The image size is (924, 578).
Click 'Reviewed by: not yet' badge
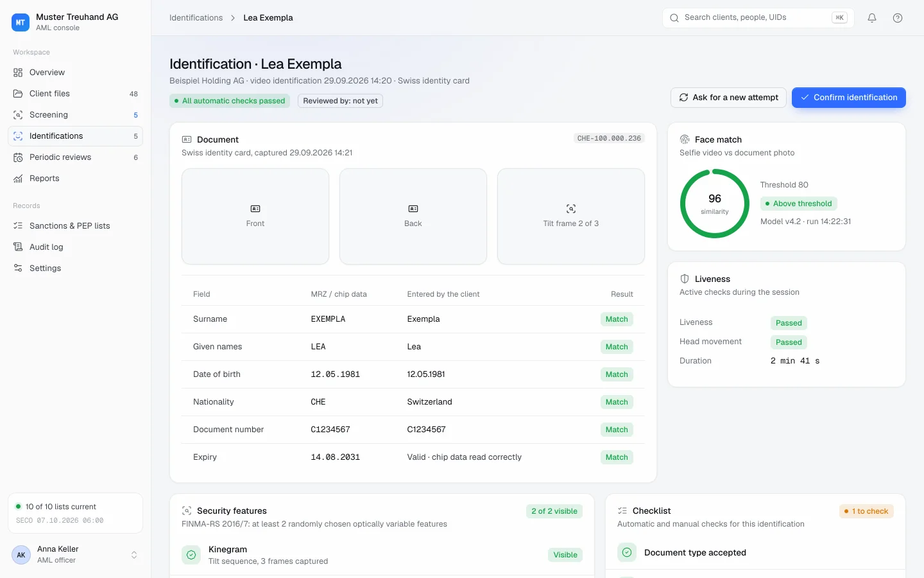[x=340, y=101]
